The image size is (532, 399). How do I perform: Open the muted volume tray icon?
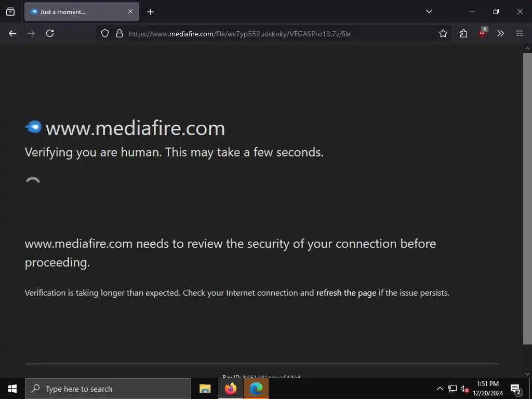464,389
